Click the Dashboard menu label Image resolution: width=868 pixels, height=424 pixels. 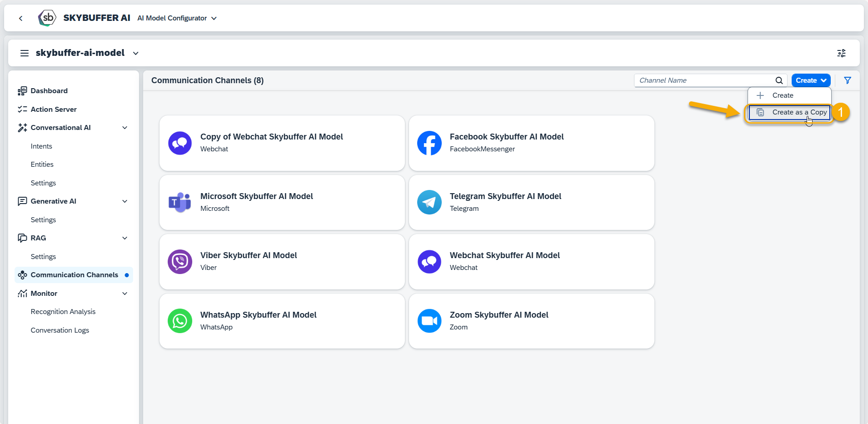(x=49, y=91)
